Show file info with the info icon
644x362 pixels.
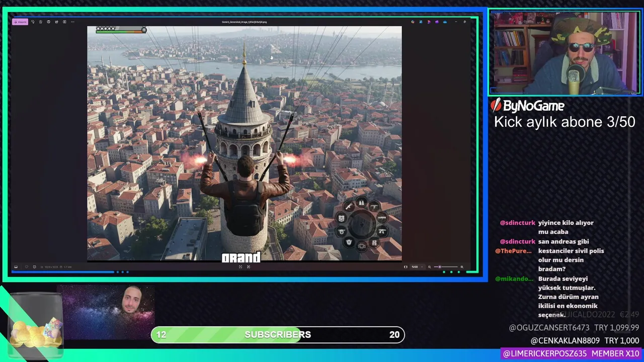35,267
